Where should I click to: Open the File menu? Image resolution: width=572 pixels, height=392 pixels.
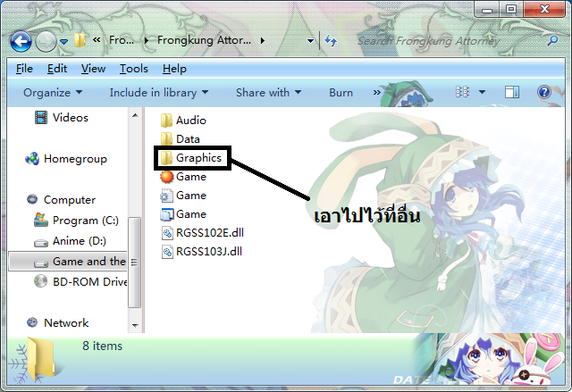(x=24, y=69)
